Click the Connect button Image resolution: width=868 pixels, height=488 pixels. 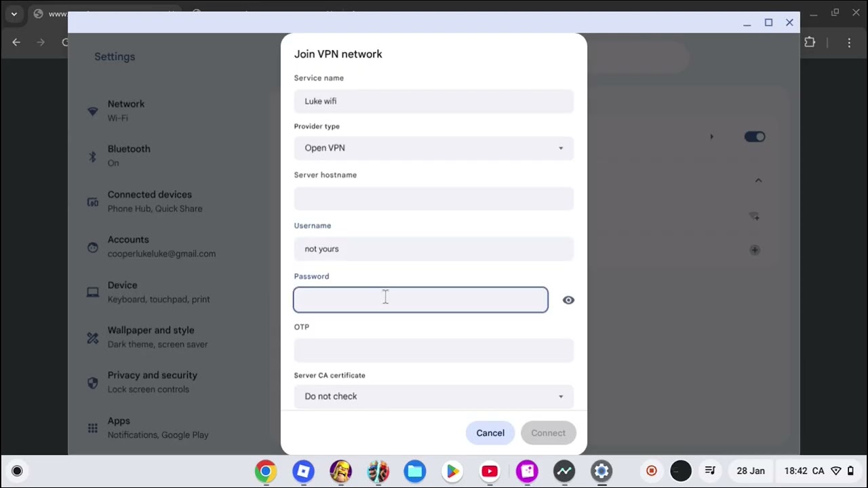548,433
